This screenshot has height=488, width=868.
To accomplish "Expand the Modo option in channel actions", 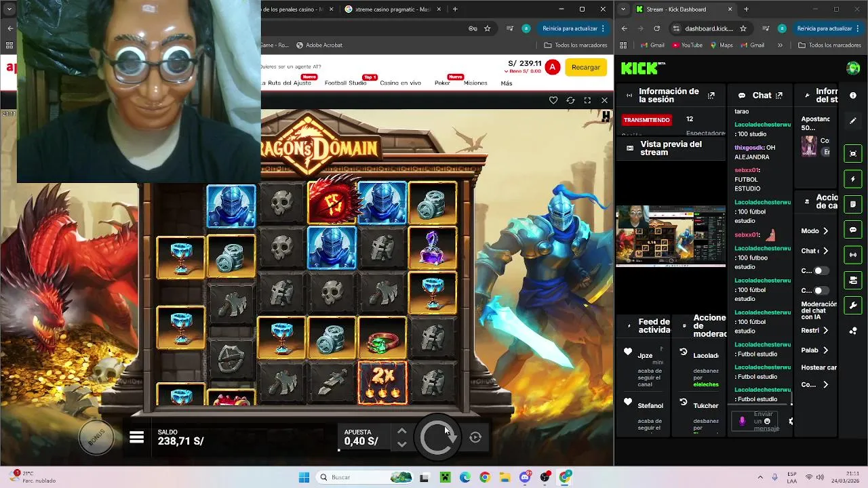I will click(815, 231).
